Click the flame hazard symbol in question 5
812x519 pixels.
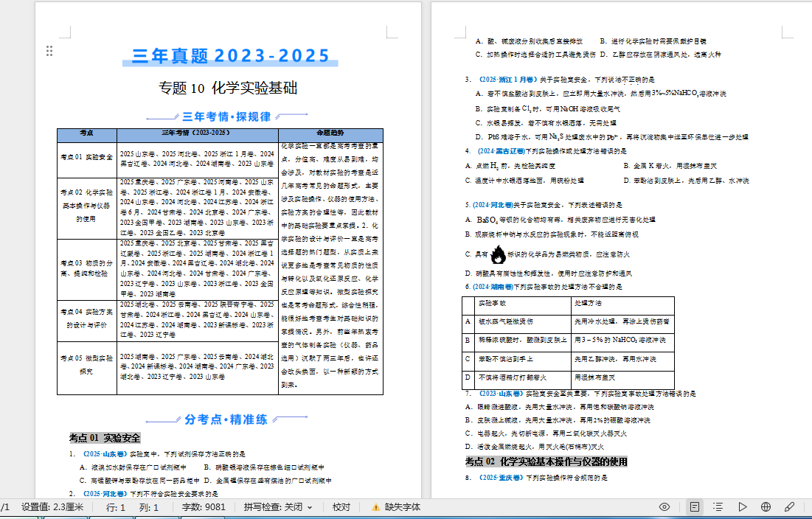499,255
